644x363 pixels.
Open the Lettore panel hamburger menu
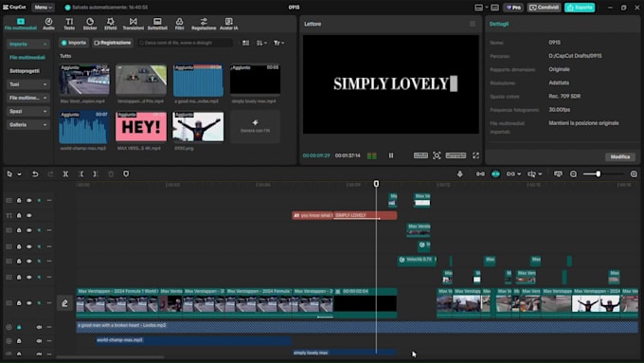coord(473,24)
